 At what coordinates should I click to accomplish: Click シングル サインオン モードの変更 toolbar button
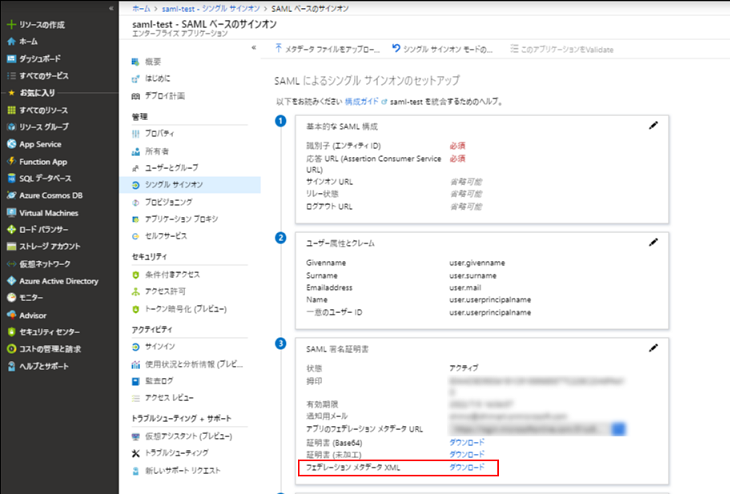(x=442, y=49)
